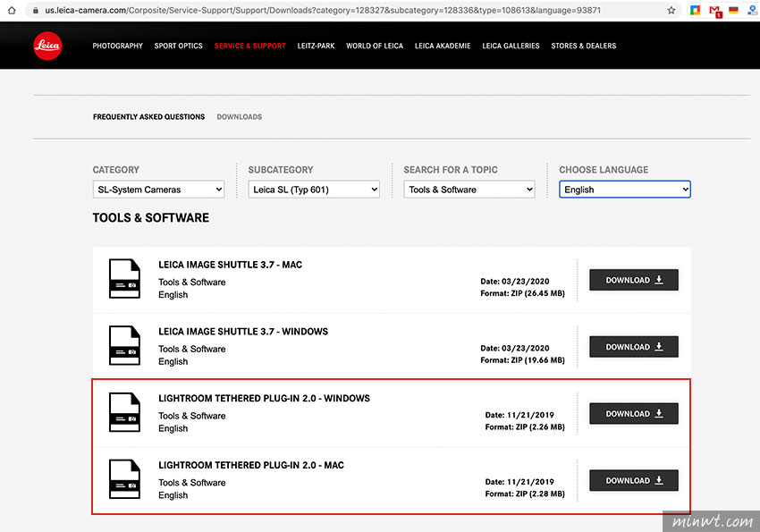760x532 pixels.
Task: Open the Gmail extension icon
Action: (715, 11)
